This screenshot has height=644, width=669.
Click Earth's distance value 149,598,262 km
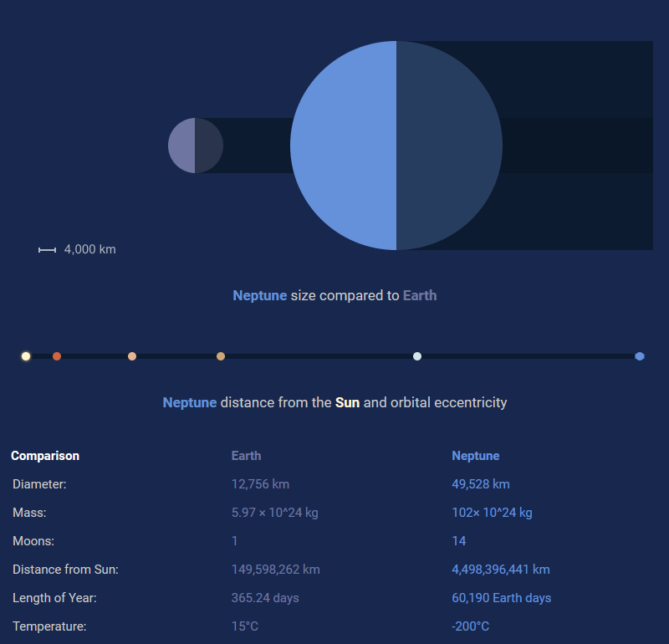click(275, 570)
